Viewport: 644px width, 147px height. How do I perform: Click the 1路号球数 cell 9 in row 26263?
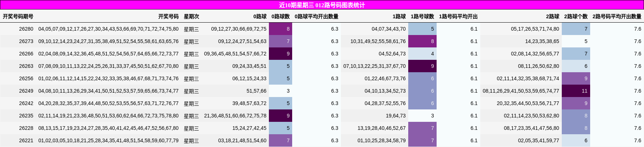[x=422, y=66]
